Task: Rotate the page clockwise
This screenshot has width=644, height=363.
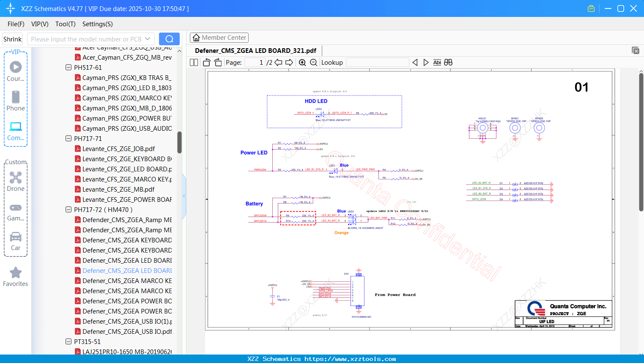Action: click(x=218, y=63)
